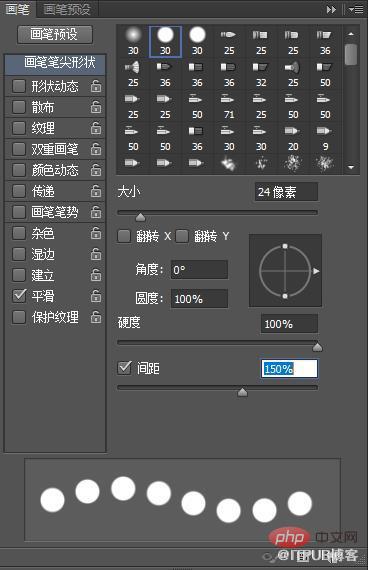Lock the 颜色动态 setting
The height and width of the screenshot is (570, 368).
(96, 170)
